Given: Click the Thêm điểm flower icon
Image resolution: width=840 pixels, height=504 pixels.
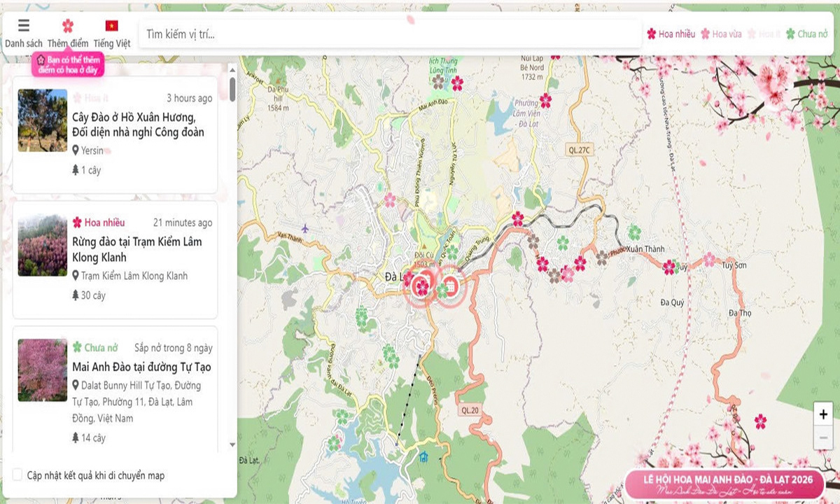Looking at the screenshot, I should [68, 27].
